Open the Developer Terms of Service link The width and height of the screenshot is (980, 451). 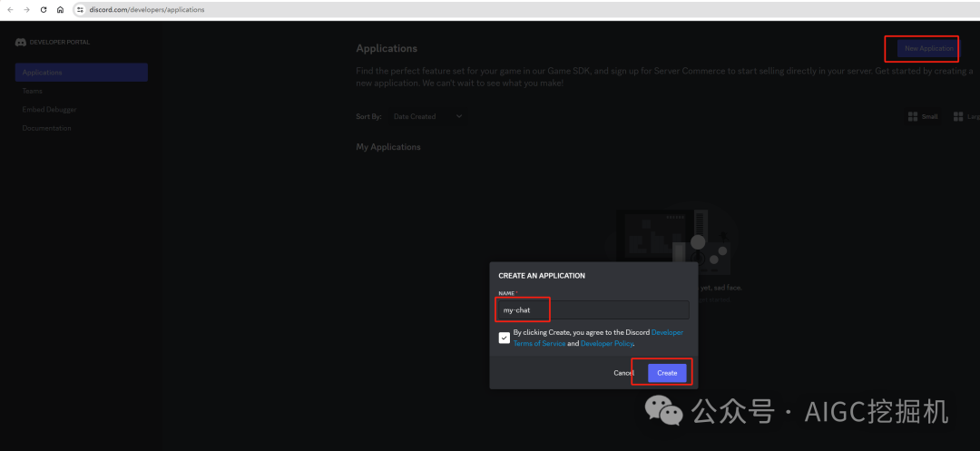click(599, 338)
